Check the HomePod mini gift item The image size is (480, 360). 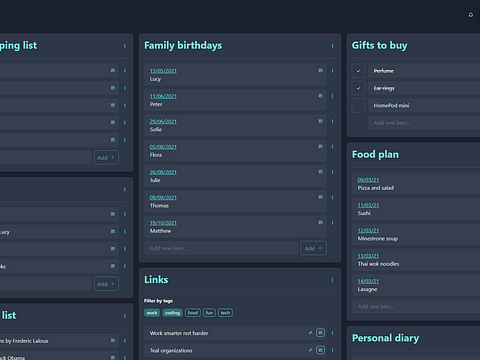click(x=359, y=105)
